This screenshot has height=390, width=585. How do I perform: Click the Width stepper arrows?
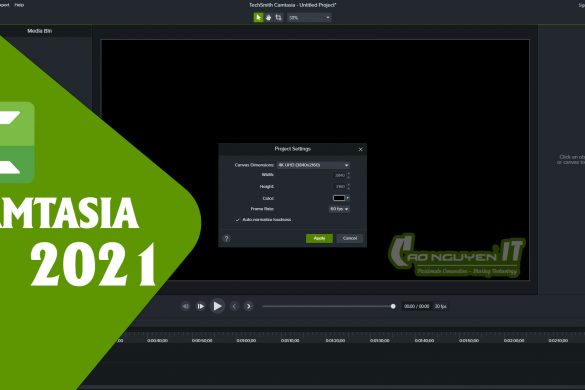[x=348, y=175]
